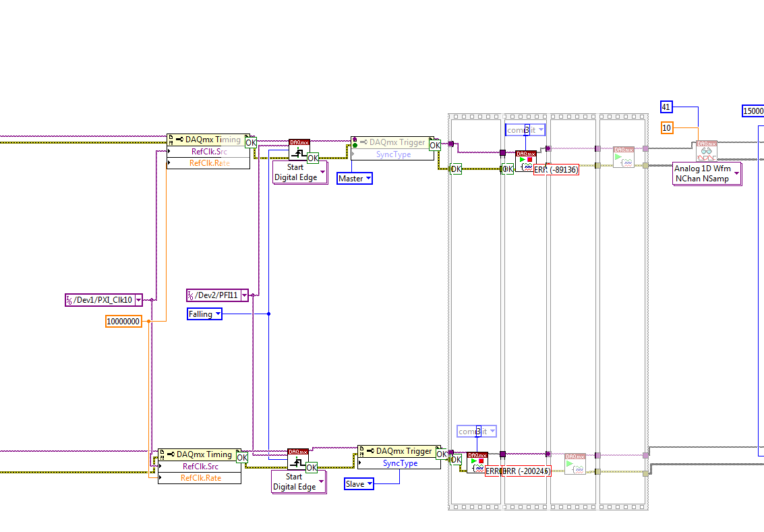
Task: Select the lower DAQmx Timing property node header
Action: 200,454
